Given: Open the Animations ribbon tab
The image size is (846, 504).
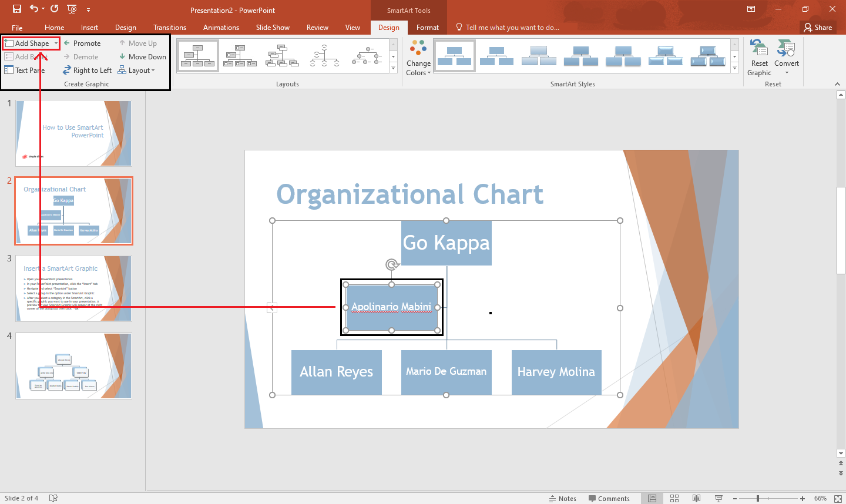Looking at the screenshot, I should (x=221, y=27).
